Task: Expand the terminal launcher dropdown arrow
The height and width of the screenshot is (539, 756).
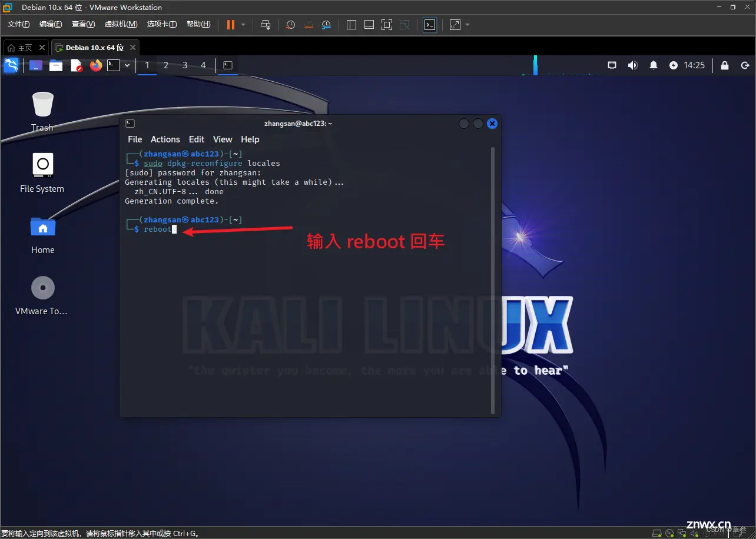Action: [127, 65]
